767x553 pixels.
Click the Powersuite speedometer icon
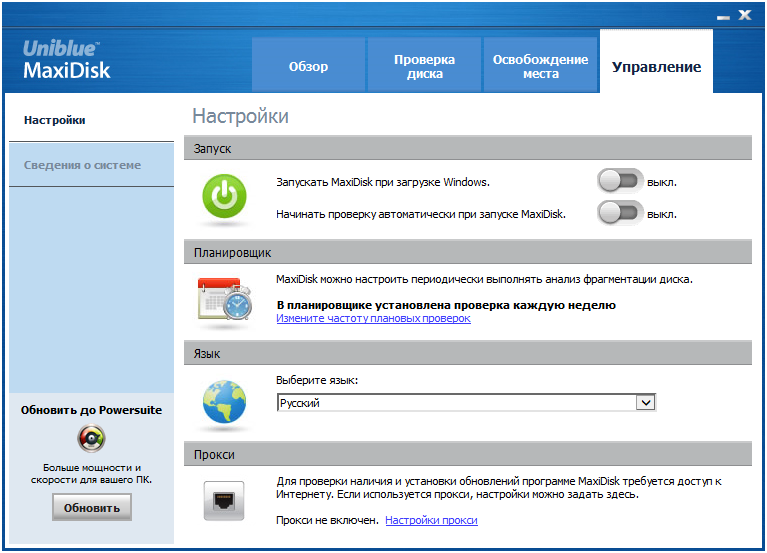(x=91, y=438)
